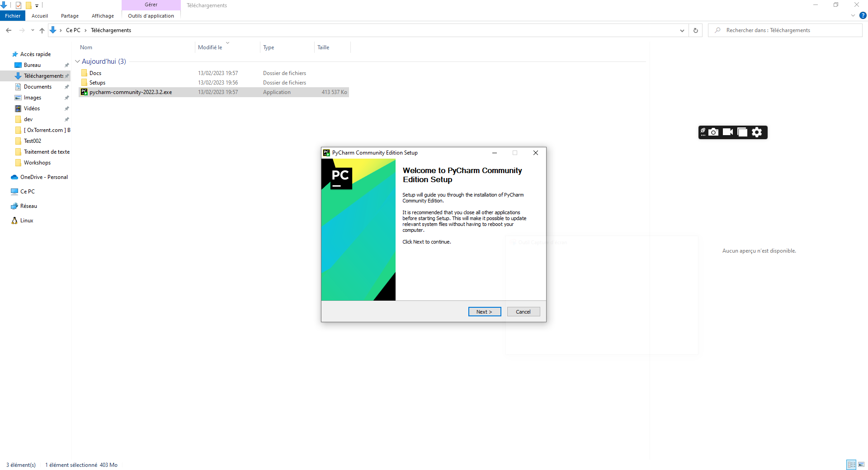Click the pin icon next to Images
The width and height of the screenshot is (868, 470).
coord(66,98)
